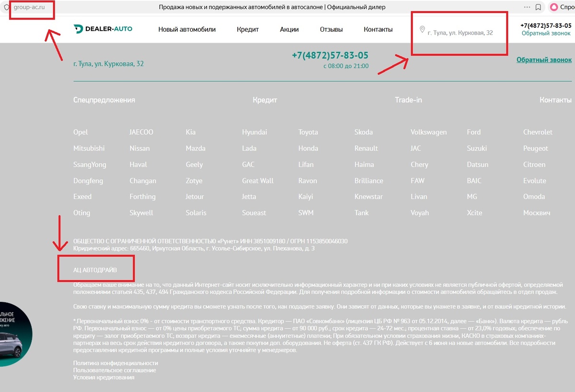Open the Peugeot brand link

(536, 149)
